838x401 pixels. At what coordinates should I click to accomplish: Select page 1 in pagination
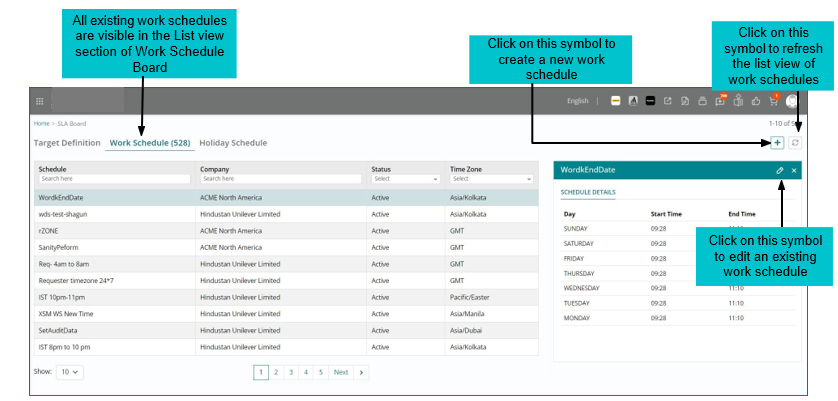point(261,373)
